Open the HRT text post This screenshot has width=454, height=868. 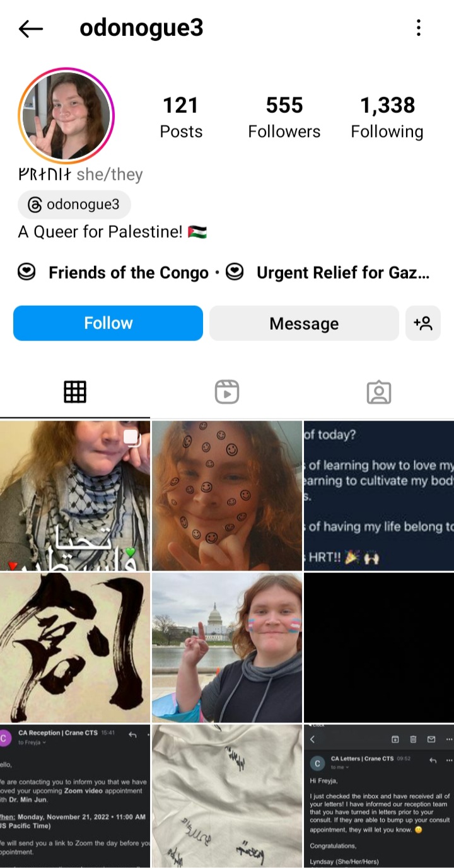(379, 495)
